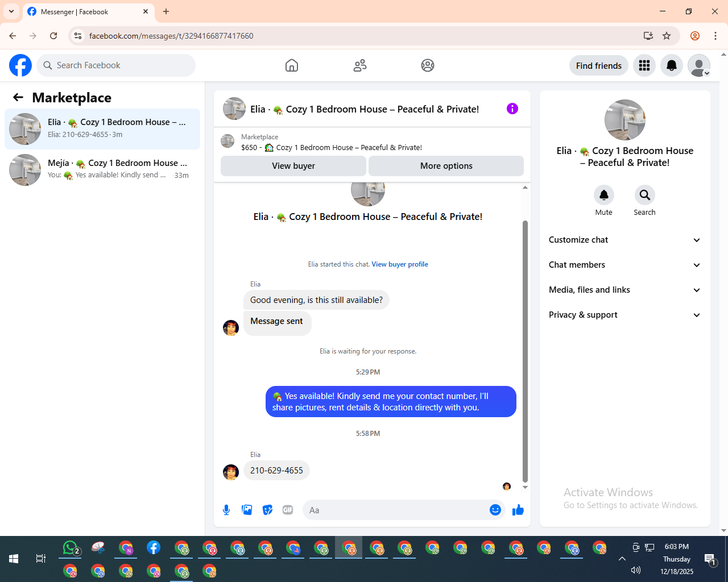The height and width of the screenshot is (582, 728).
Task: Click the voice clip microphone icon
Action: point(226,510)
